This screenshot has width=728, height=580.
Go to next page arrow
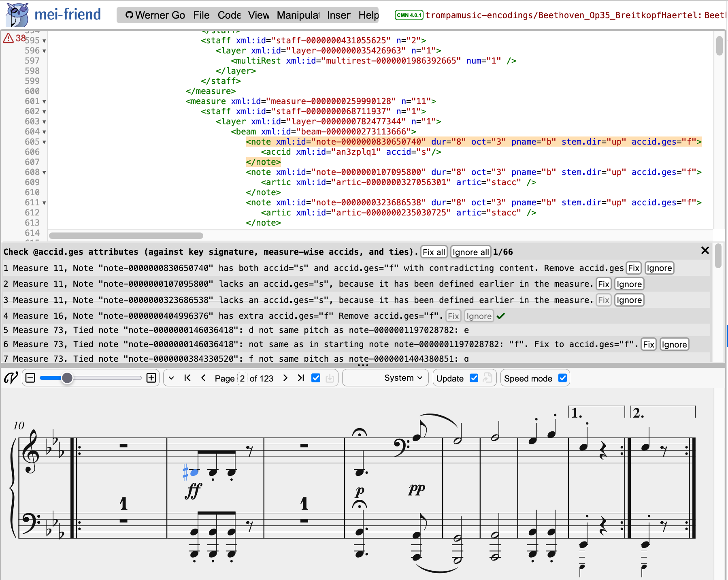click(285, 378)
